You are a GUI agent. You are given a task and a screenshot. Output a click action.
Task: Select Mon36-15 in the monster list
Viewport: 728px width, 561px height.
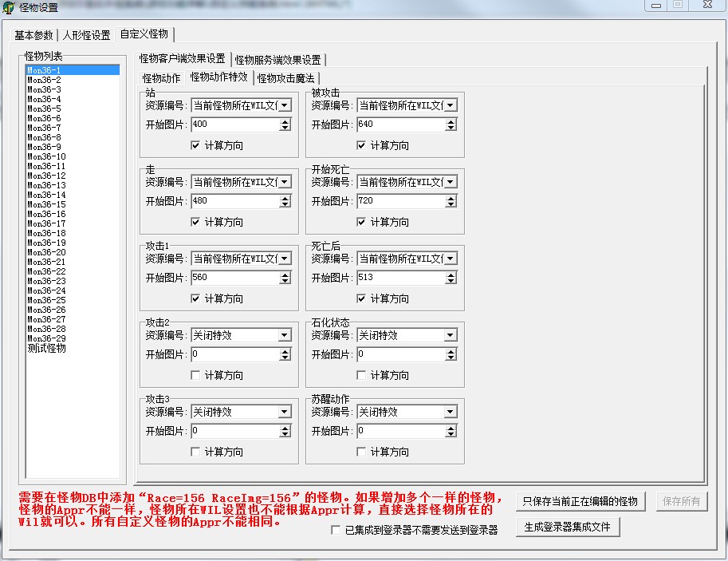click(x=46, y=204)
